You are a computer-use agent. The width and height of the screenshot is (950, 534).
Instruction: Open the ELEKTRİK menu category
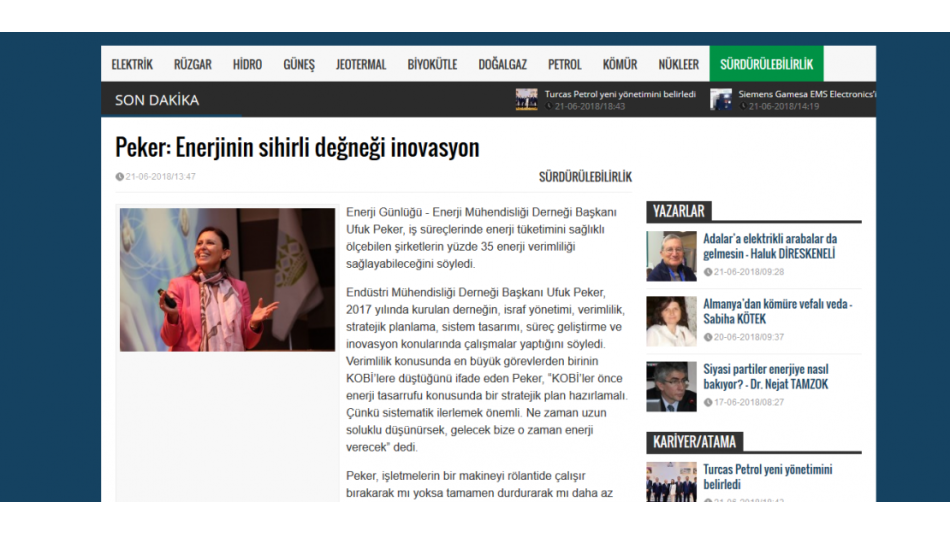tap(132, 64)
